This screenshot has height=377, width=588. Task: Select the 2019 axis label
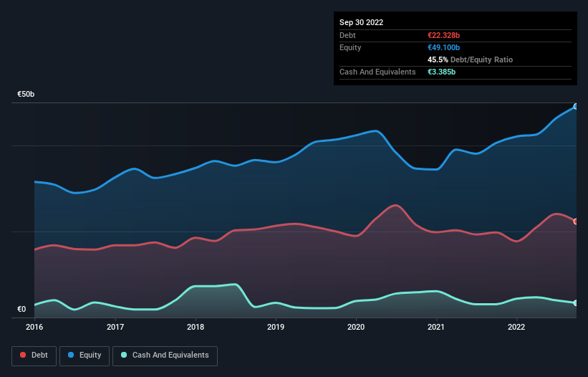276,327
